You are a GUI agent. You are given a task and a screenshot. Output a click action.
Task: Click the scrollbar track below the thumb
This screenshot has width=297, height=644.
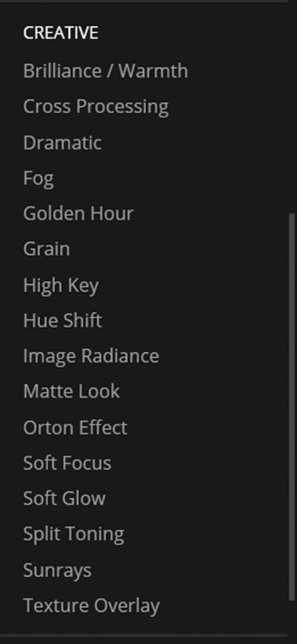[292, 612]
